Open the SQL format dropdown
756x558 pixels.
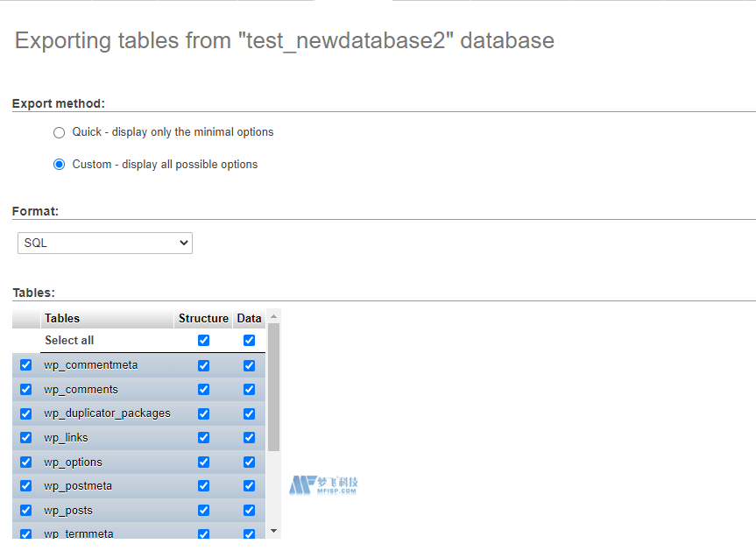coord(105,243)
